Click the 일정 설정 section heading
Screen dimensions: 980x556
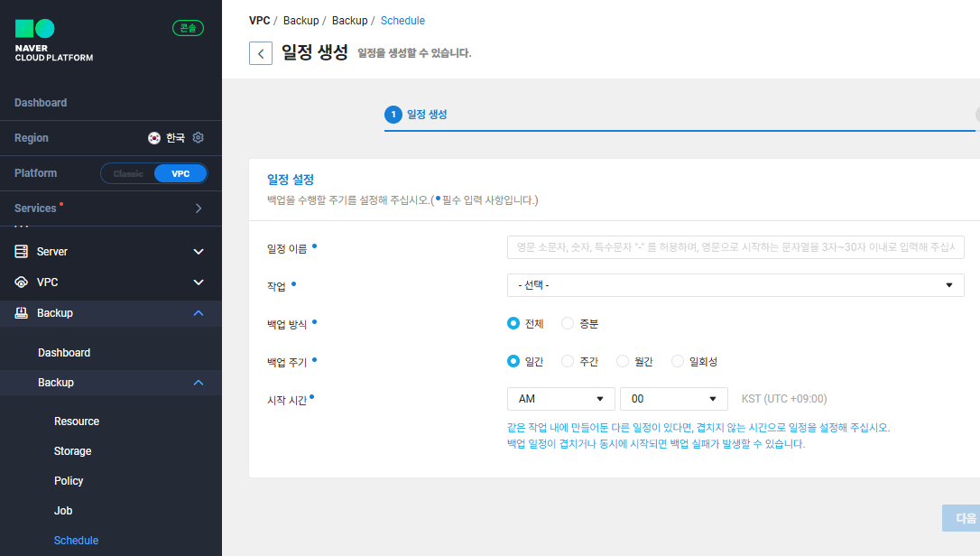[291, 180]
